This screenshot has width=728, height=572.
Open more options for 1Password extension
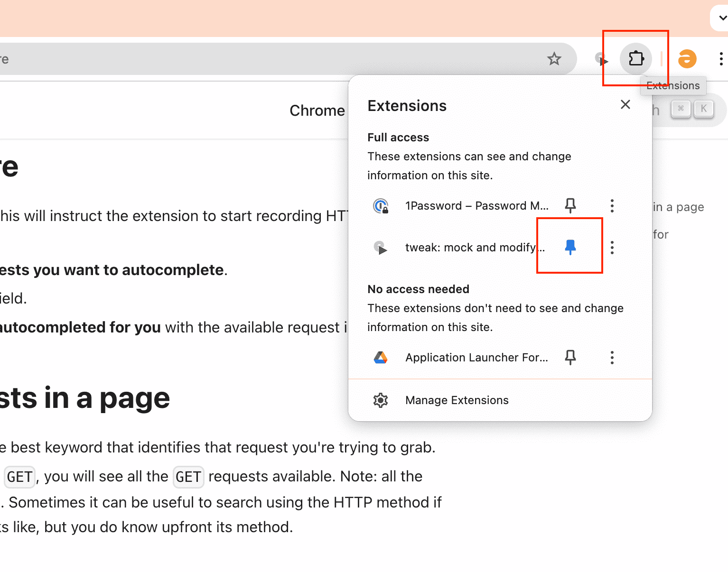click(612, 206)
